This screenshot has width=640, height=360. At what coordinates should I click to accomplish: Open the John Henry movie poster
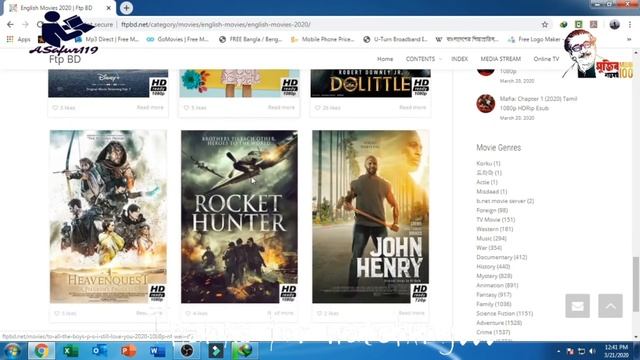371,217
